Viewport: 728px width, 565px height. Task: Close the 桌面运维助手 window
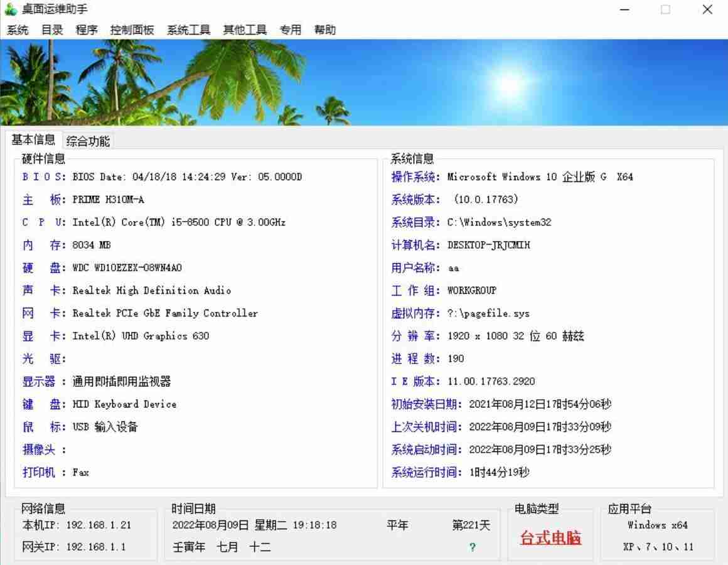[x=707, y=9]
